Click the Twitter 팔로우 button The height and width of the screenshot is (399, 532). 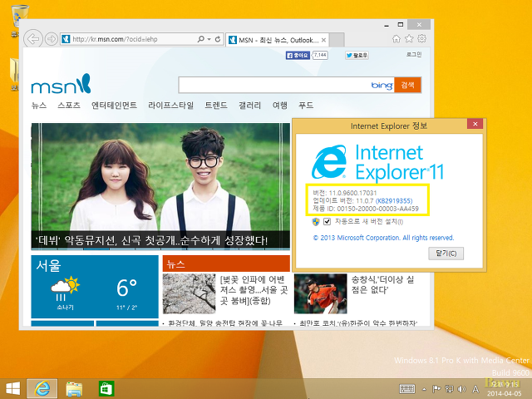click(357, 55)
